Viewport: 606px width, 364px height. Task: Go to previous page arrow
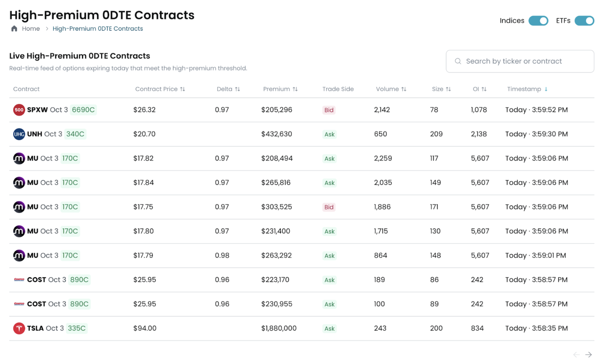tap(576, 354)
